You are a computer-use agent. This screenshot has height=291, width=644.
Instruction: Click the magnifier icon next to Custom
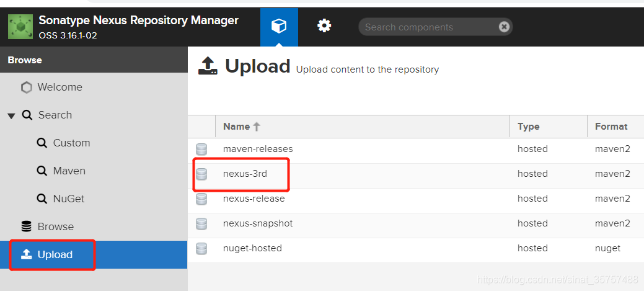[x=42, y=143]
